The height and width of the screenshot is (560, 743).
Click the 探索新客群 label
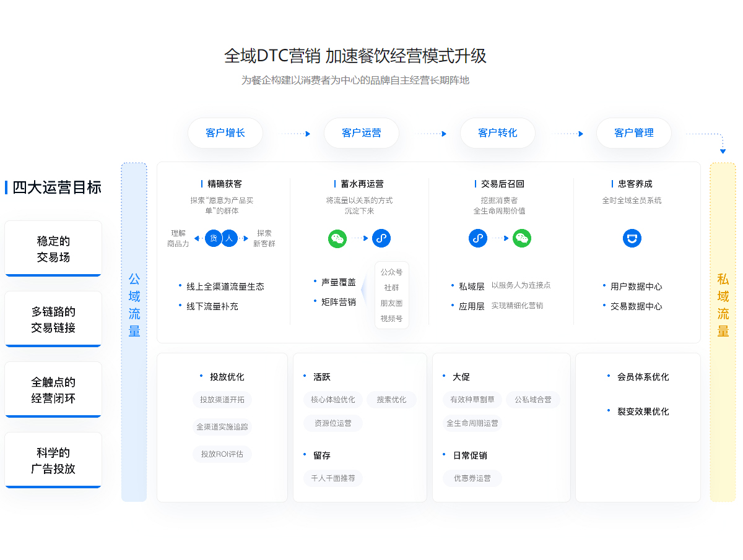coord(264,238)
